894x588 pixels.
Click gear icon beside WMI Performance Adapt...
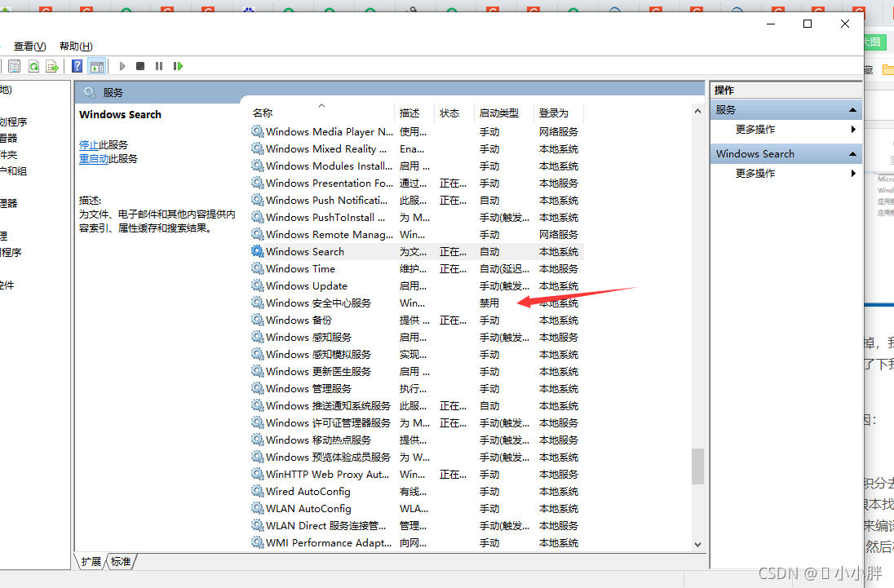click(258, 542)
